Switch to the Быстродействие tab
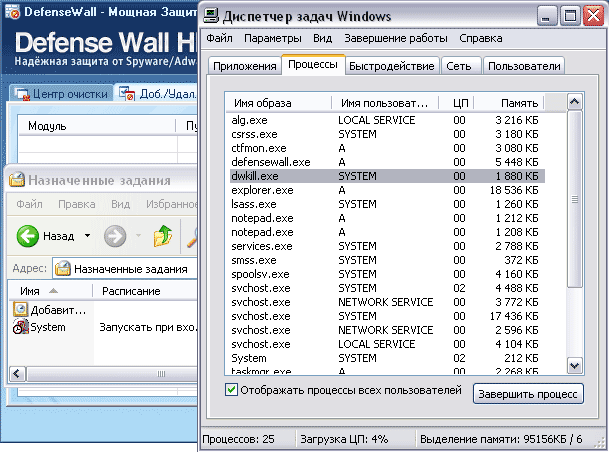Image resolution: width=609 pixels, height=452 pixels. point(392,66)
